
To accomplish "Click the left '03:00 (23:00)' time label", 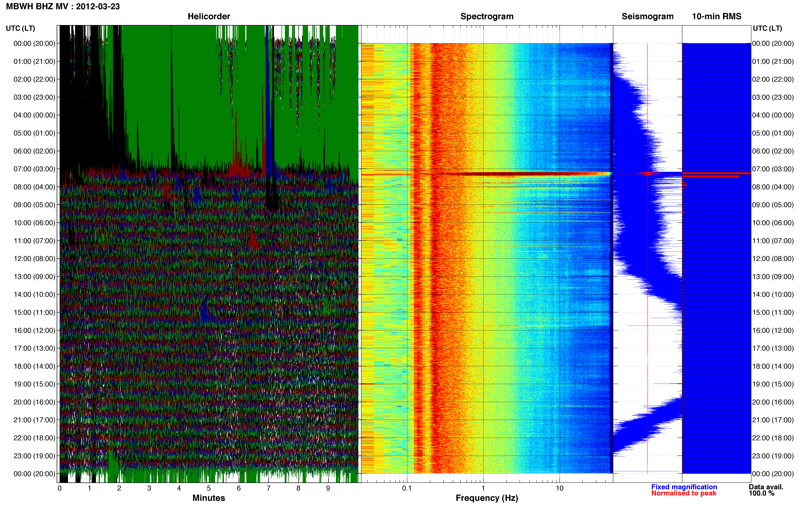I will 34,97.
